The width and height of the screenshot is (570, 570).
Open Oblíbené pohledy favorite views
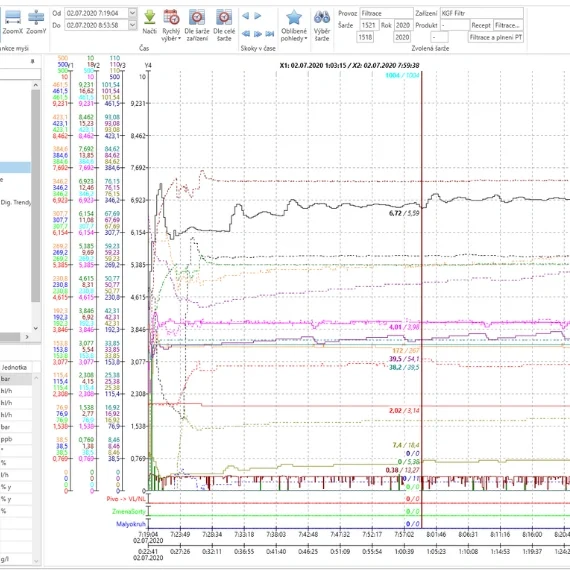[294, 25]
